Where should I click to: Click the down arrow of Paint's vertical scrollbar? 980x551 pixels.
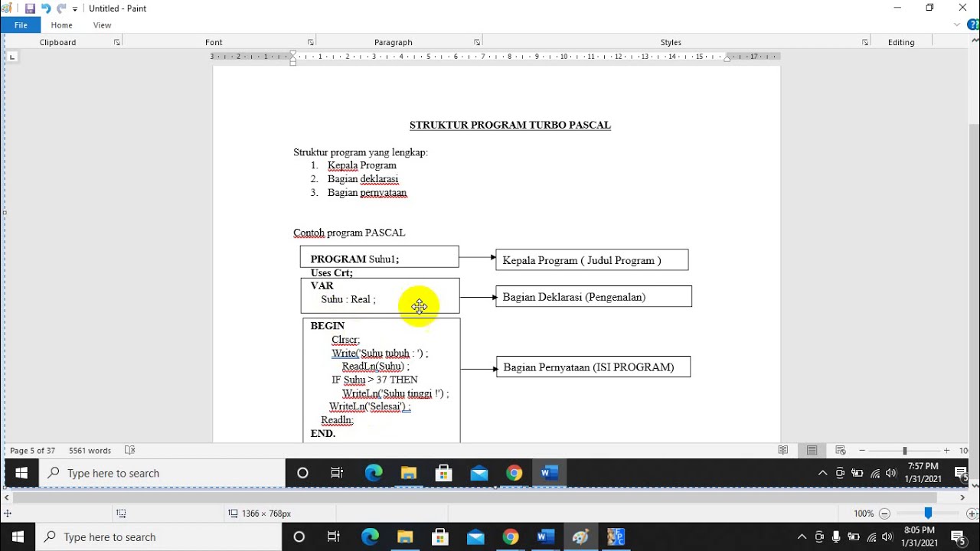pos(975,485)
